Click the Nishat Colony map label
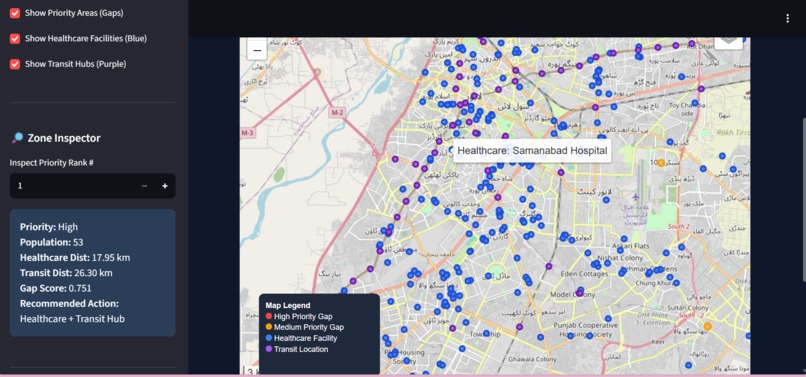 click(x=620, y=258)
